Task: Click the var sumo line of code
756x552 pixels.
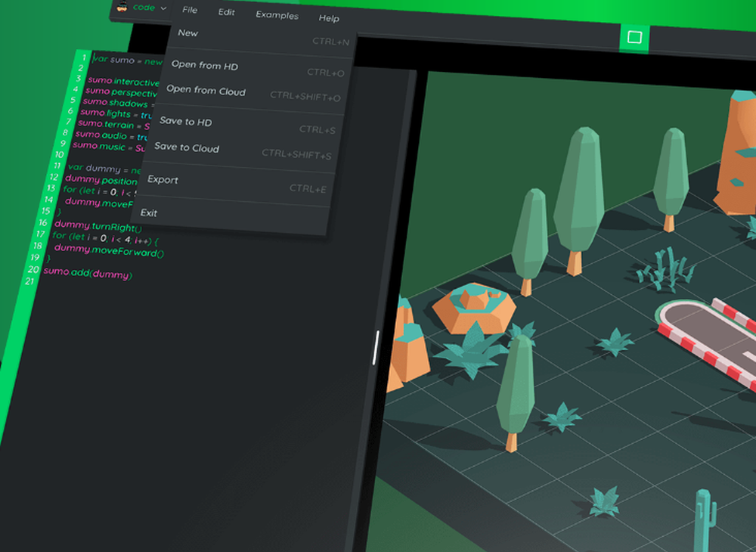Action: [x=127, y=60]
